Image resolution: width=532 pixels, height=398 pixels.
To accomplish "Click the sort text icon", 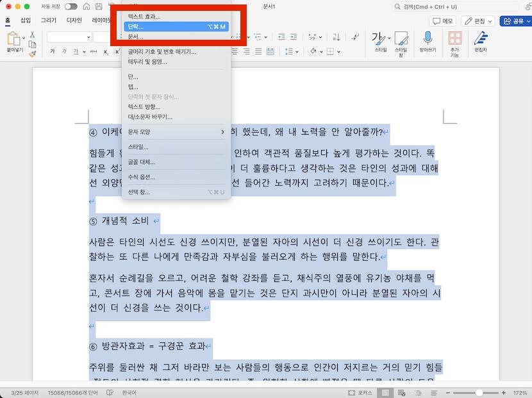I will [x=337, y=37].
